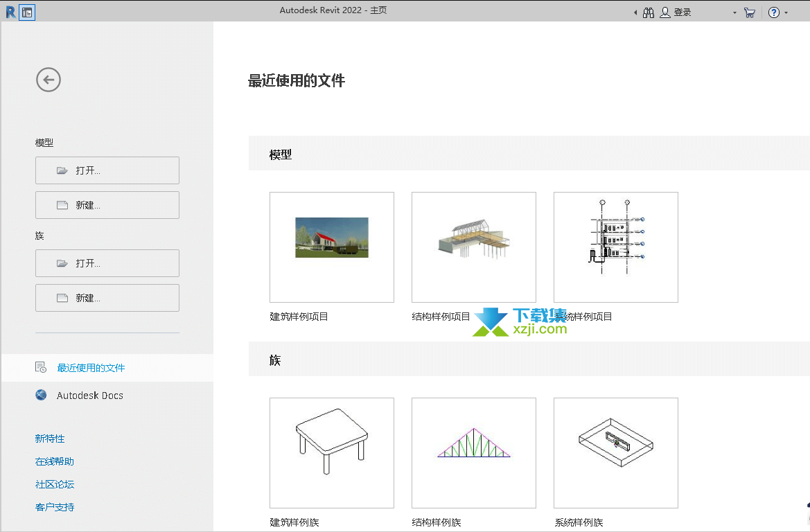Expand the sign-in dropdown arrow

[x=734, y=13]
